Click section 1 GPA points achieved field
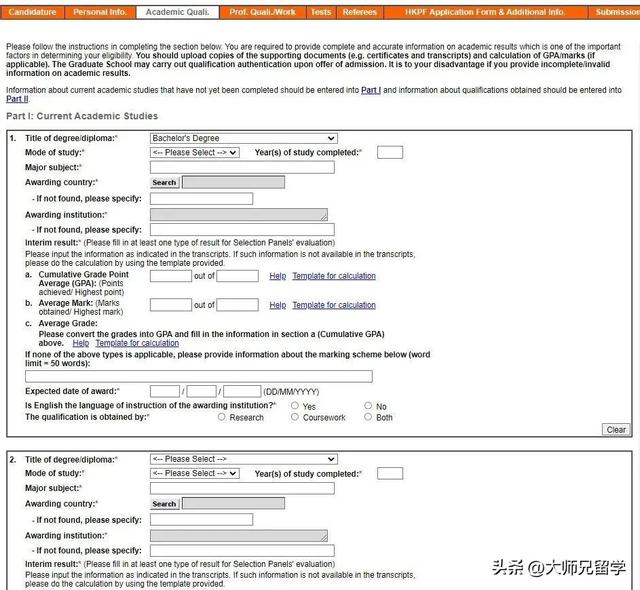The width and height of the screenshot is (640, 590). pyautogui.click(x=171, y=276)
